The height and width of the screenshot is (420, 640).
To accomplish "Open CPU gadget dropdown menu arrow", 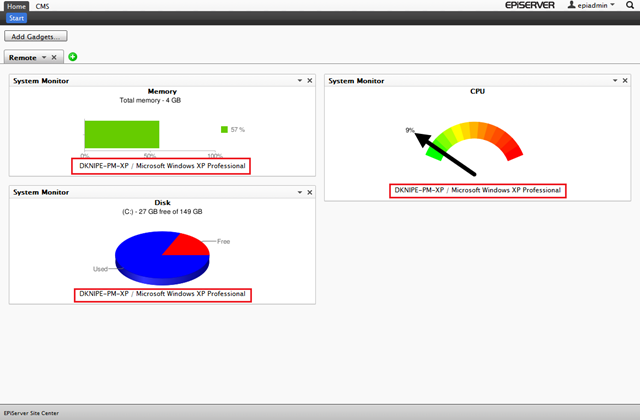I will (x=615, y=81).
